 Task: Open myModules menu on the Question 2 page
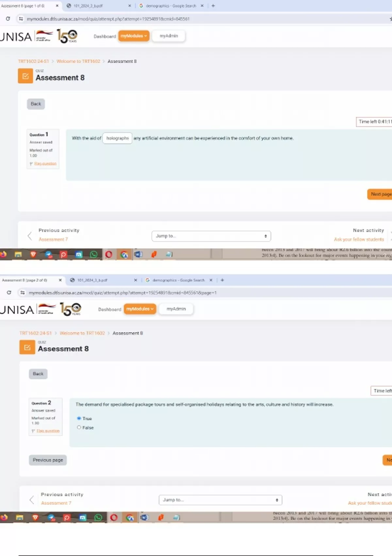click(x=140, y=309)
